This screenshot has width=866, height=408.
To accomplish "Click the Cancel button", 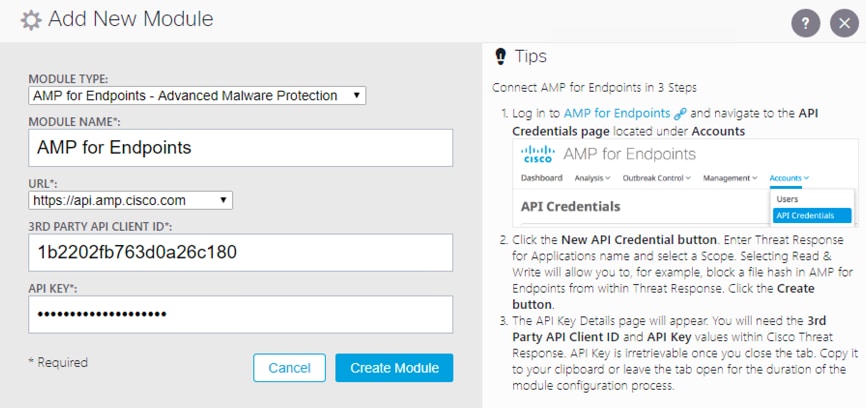I will [289, 368].
